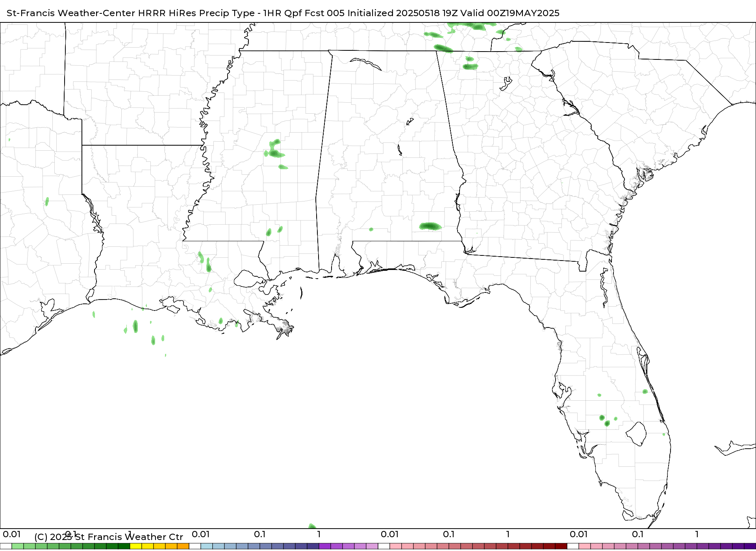The width and height of the screenshot is (756, 551).
Task: Click the dark green rain cells west of Lake Okeechobee
Action: tap(605, 420)
